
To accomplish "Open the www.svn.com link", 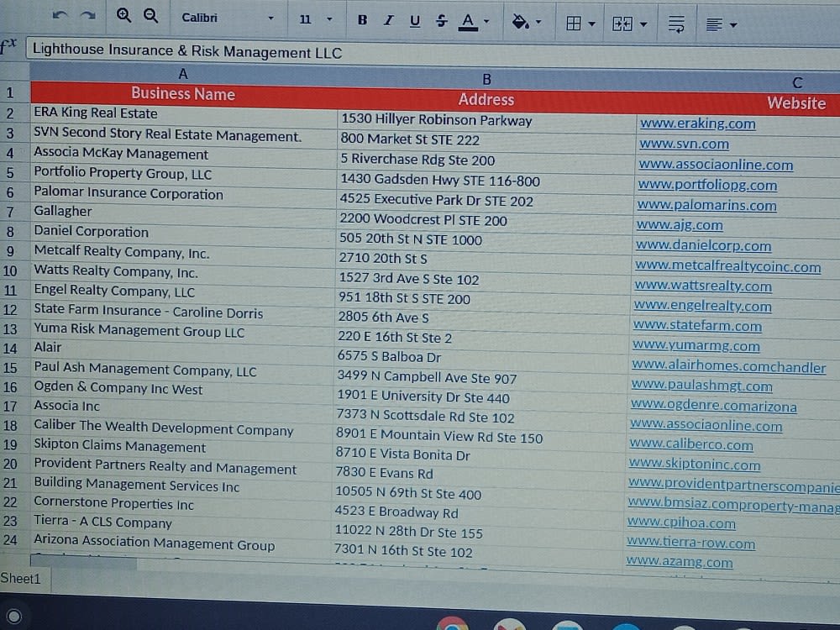I will 684,144.
